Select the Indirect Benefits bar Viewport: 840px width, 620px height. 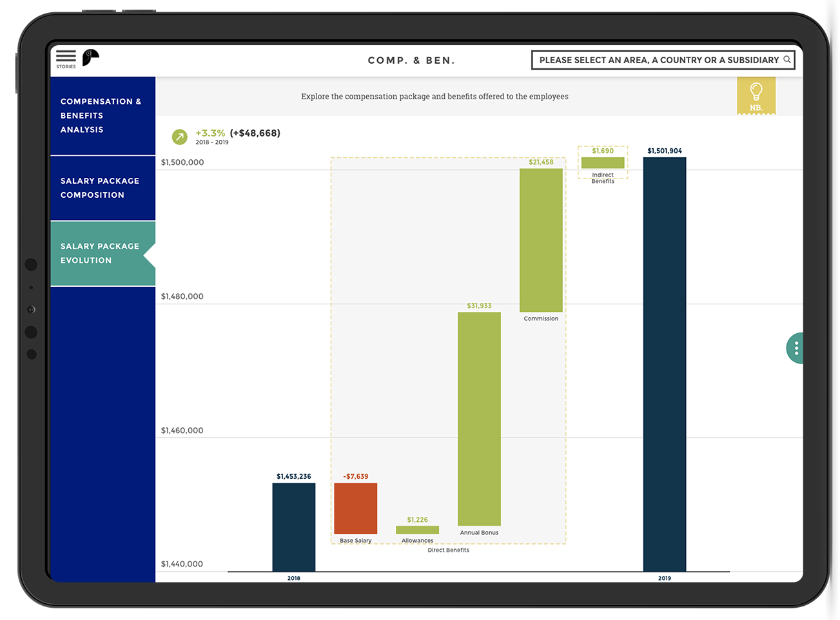click(603, 163)
